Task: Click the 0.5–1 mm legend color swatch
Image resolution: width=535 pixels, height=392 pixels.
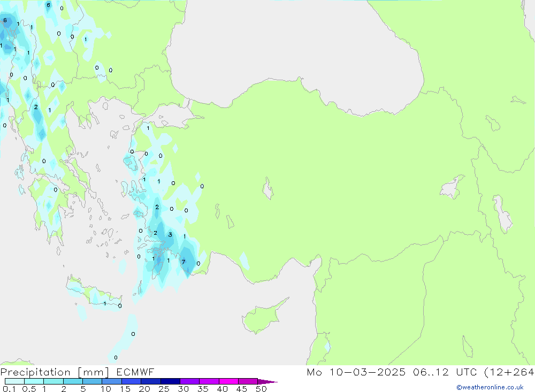Action: 34,381
